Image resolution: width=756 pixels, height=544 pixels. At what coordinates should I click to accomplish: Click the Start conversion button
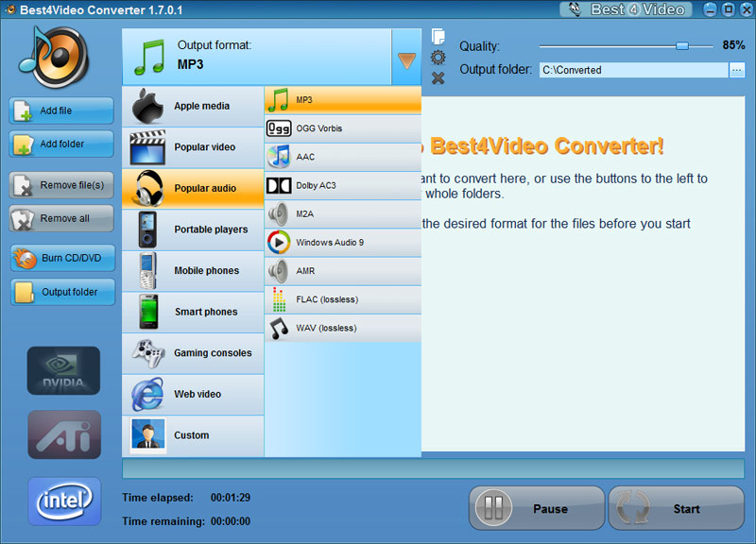[x=676, y=508]
